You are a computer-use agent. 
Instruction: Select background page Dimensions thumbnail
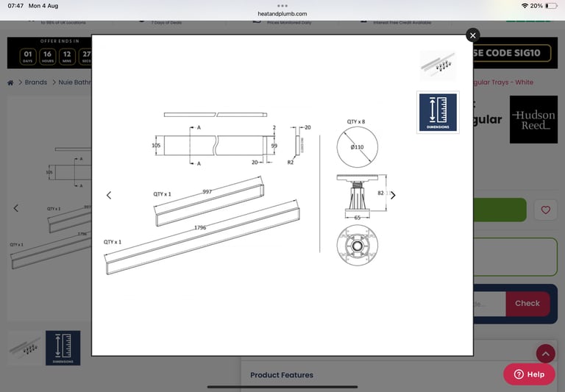click(x=63, y=348)
